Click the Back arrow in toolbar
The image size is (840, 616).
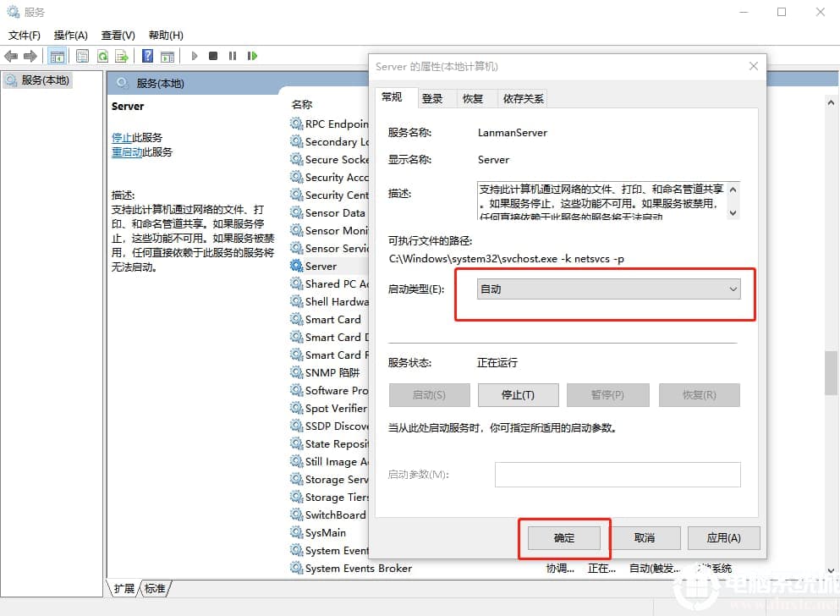tap(11, 56)
